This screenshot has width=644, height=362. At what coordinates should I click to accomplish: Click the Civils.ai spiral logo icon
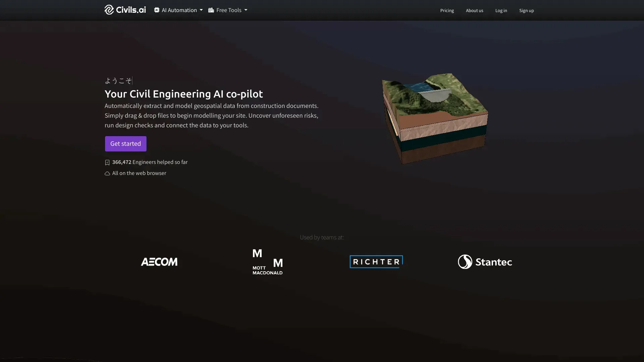coord(109,10)
